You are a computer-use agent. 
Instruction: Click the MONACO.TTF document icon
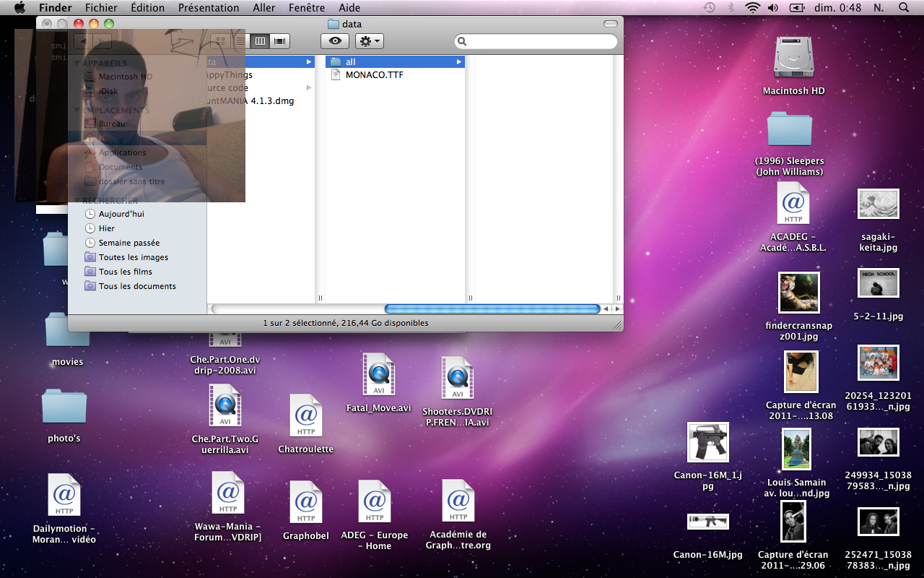pos(335,74)
